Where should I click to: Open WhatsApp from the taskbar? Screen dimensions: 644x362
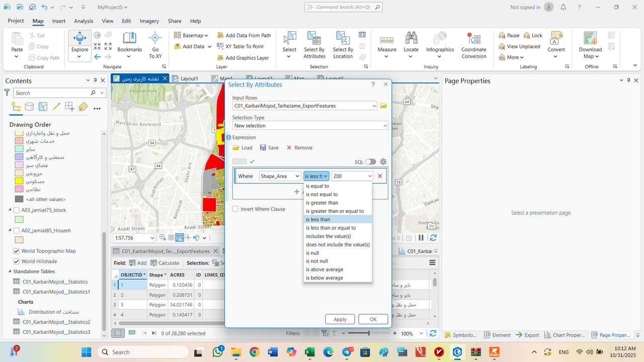pyautogui.click(x=217, y=352)
